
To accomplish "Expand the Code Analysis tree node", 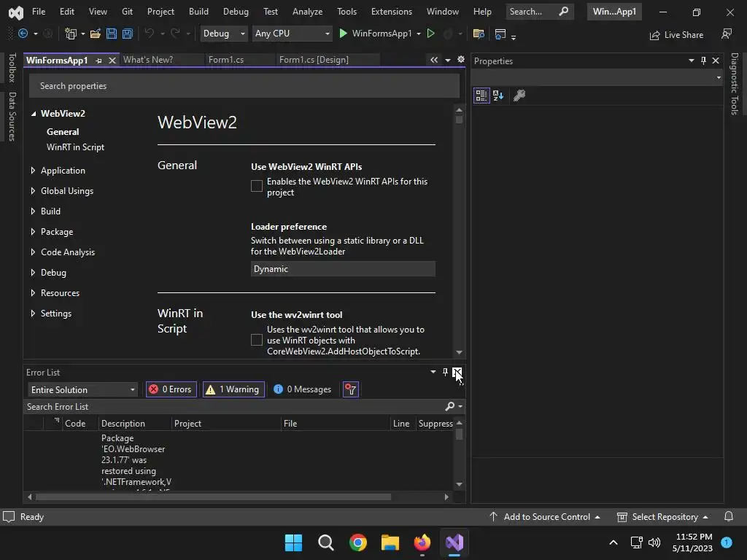I will tap(33, 252).
